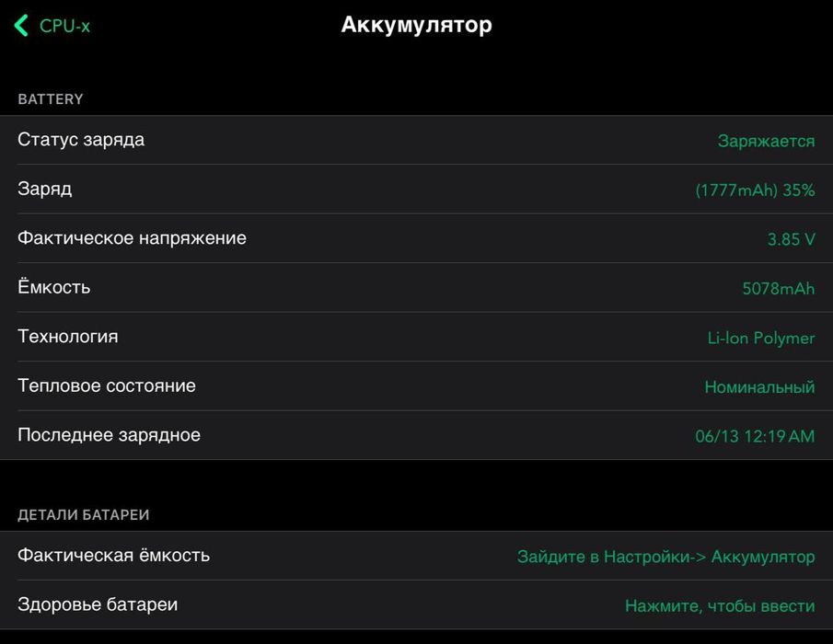Tap Нажмите, чтобы ввести to enter health
The height and width of the screenshot is (644, 833).
click(x=719, y=605)
